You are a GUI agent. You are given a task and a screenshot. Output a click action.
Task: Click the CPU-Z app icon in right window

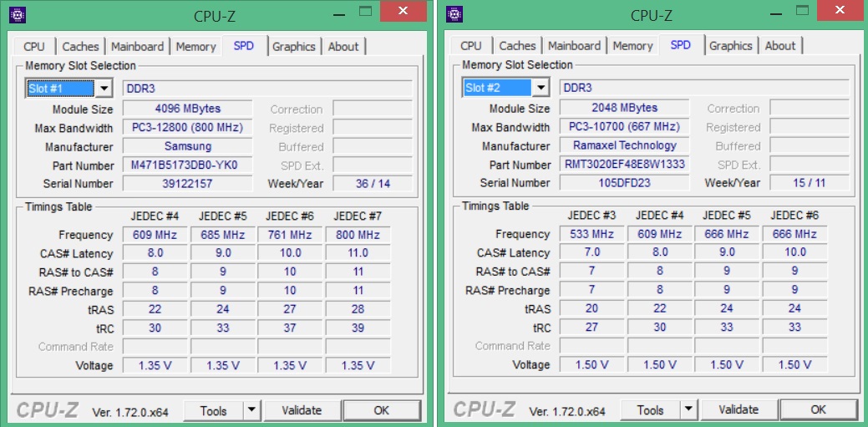click(454, 14)
